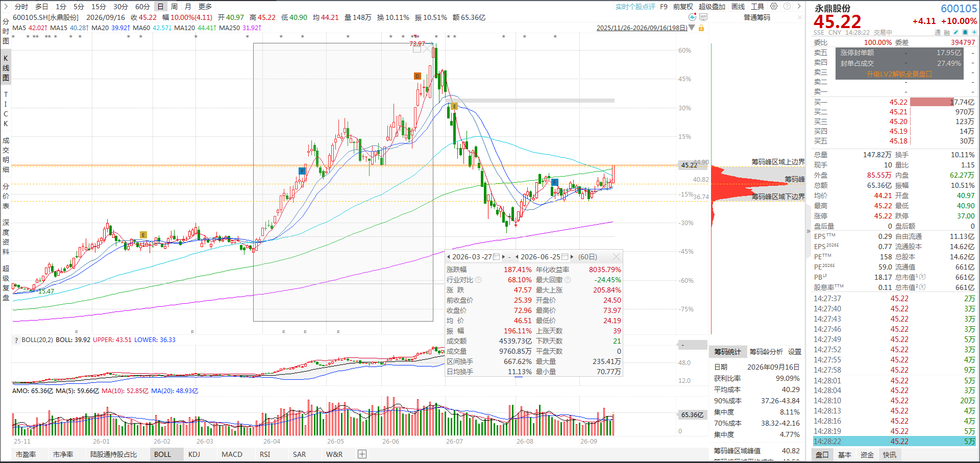Open start date calendar picker icon

pyautogui.click(x=496, y=257)
